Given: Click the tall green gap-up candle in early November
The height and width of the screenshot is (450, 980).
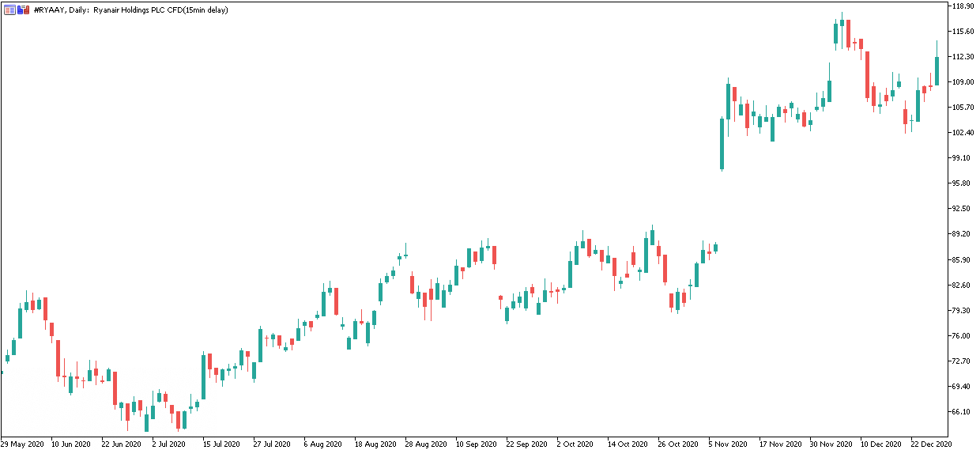Looking at the screenshot, I should [722, 144].
